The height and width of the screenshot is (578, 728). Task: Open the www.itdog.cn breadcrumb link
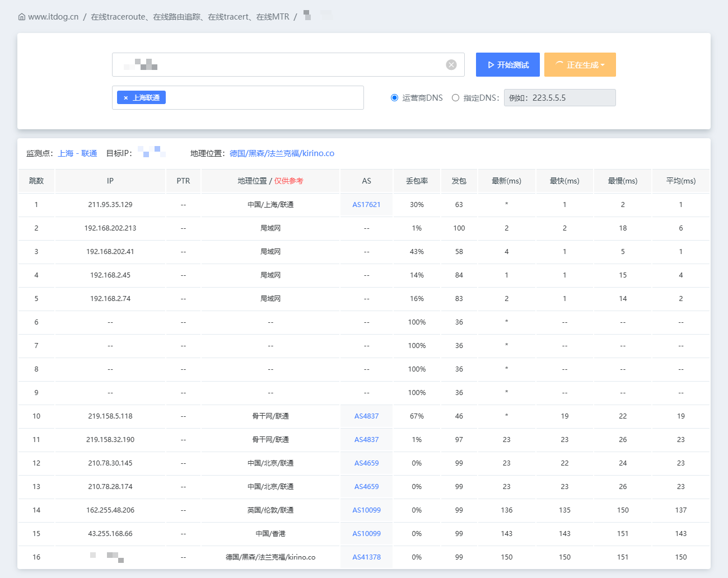point(53,17)
